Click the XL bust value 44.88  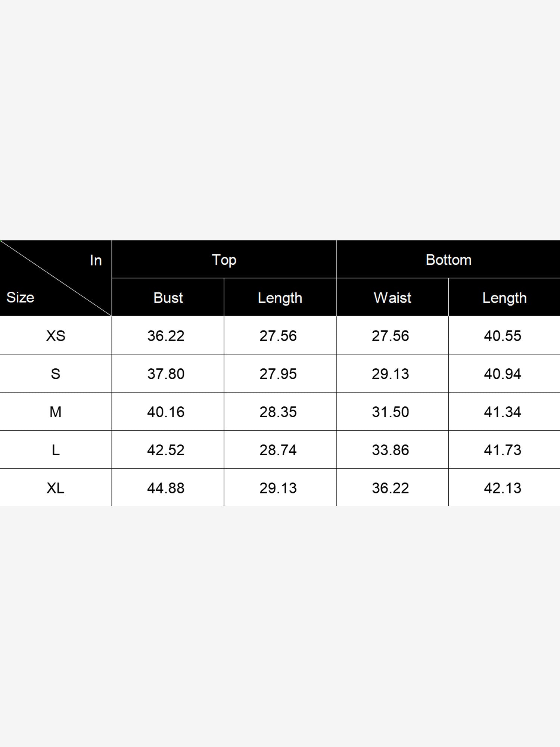point(166,488)
